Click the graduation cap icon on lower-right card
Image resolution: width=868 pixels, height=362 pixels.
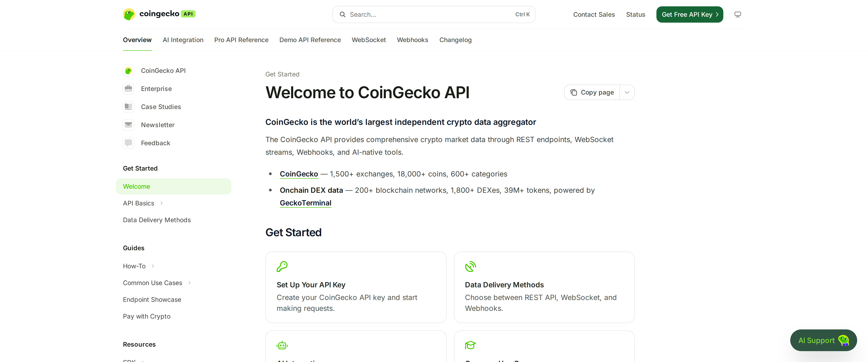pyautogui.click(x=470, y=345)
